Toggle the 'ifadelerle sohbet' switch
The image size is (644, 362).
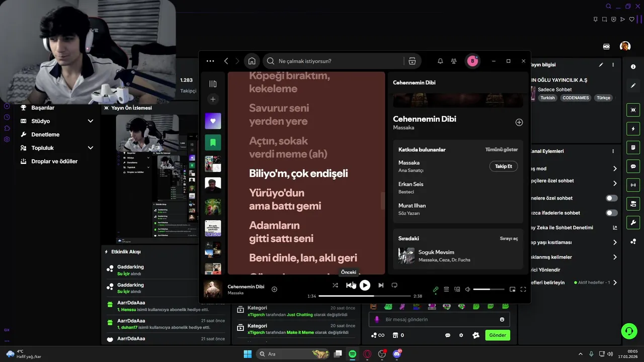click(x=612, y=213)
